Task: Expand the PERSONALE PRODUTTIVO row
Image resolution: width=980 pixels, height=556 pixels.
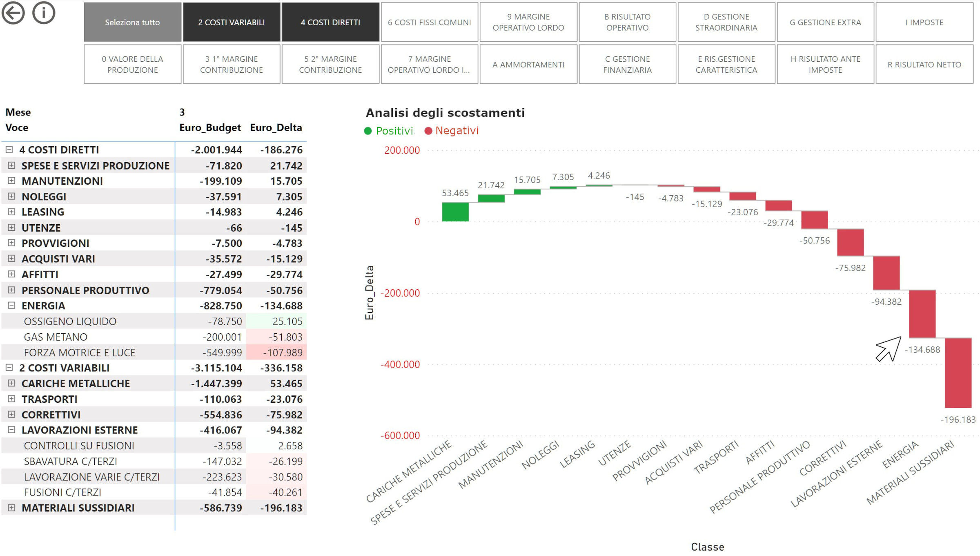Action: tap(11, 290)
